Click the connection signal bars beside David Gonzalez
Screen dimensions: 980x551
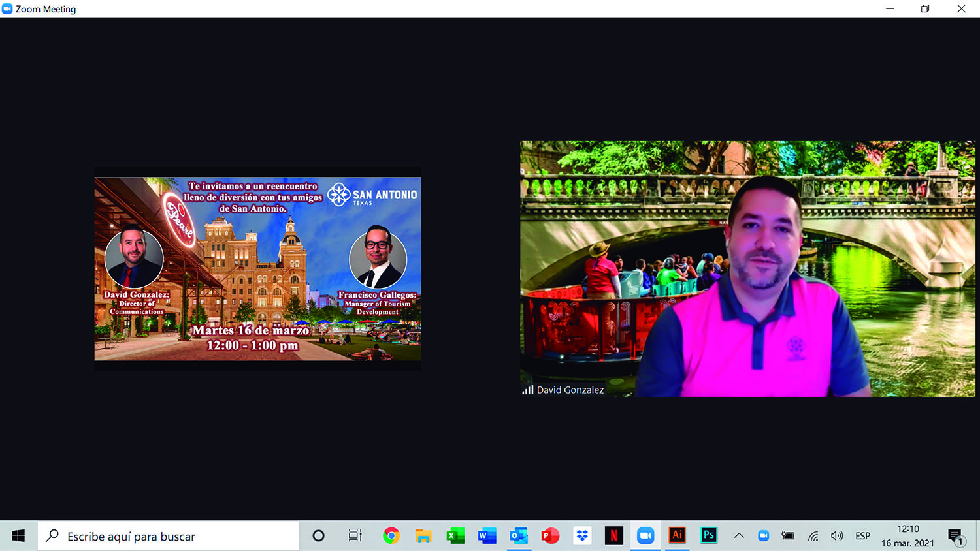point(527,390)
